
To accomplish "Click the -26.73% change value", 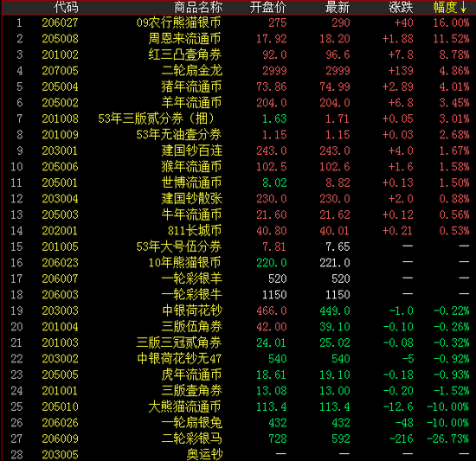I will [448, 439].
